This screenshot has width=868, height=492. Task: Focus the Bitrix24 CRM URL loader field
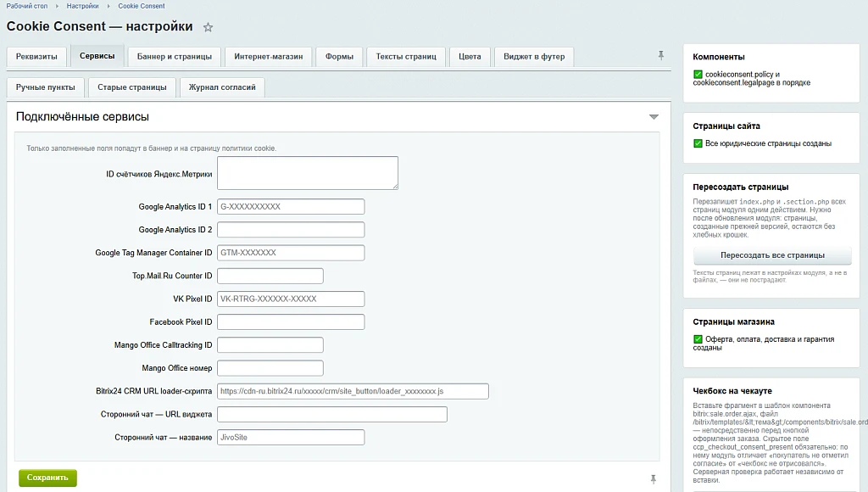[353, 391]
